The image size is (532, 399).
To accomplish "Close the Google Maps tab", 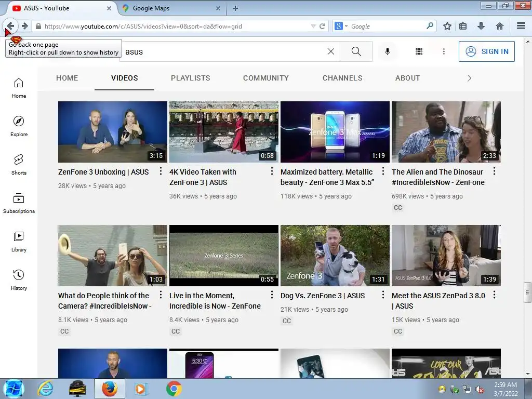I will click(x=218, y=8).
